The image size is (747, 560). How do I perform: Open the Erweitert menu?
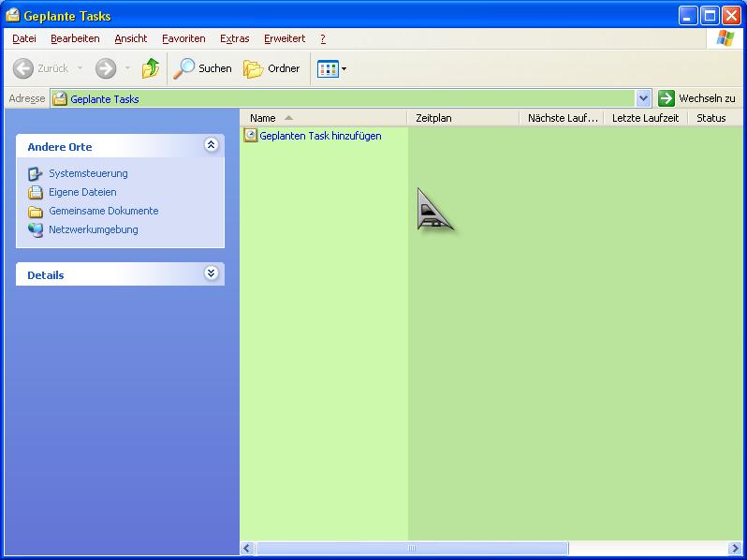(x=284, y=38)
